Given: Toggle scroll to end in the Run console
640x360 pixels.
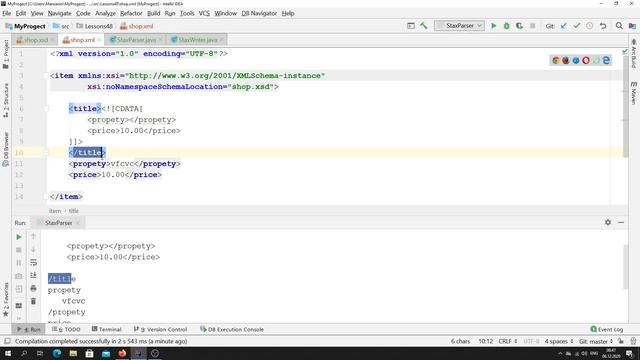Looking at the screenshot, I should pos(33,276).
